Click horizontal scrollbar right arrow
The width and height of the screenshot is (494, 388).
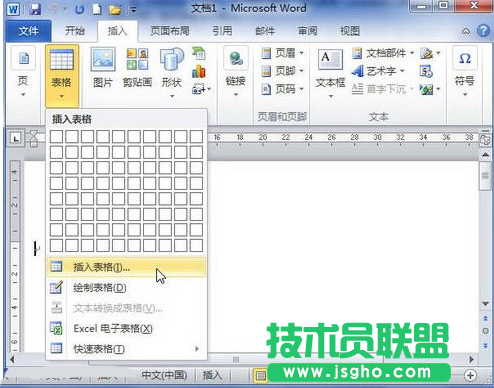[471, 359]
